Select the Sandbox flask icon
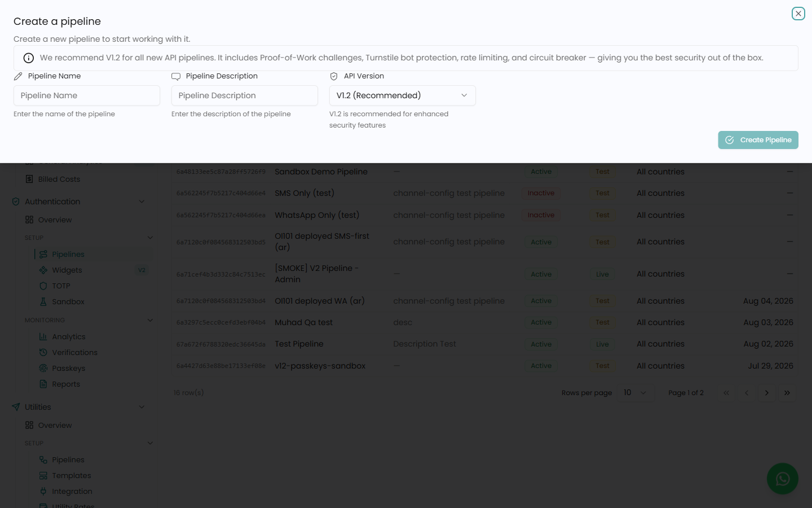This screenshot has width=812, height=508. click(43, 301)
